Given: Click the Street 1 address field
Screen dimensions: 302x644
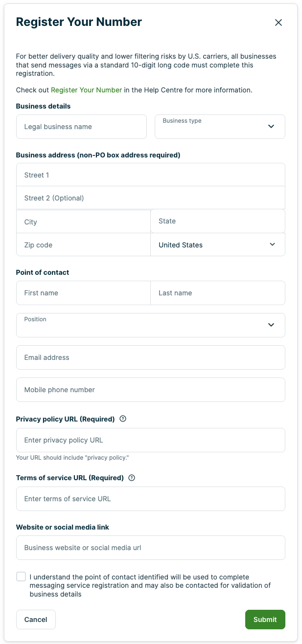Looking at the screenshot, I should click(150, 175).
